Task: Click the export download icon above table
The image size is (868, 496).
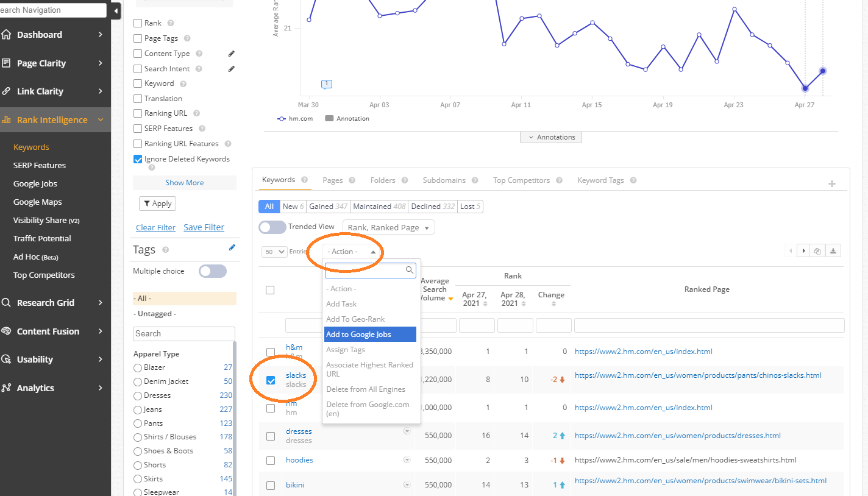Action: click(x=834, y=251)
